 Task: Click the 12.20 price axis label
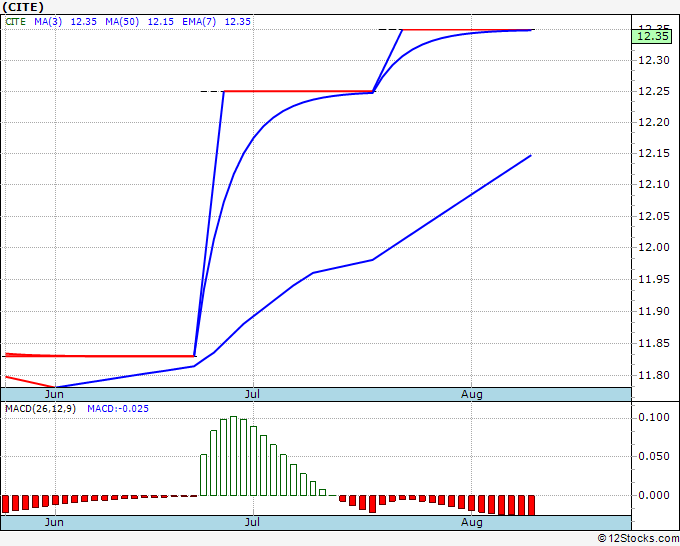[x=654, y=123]
